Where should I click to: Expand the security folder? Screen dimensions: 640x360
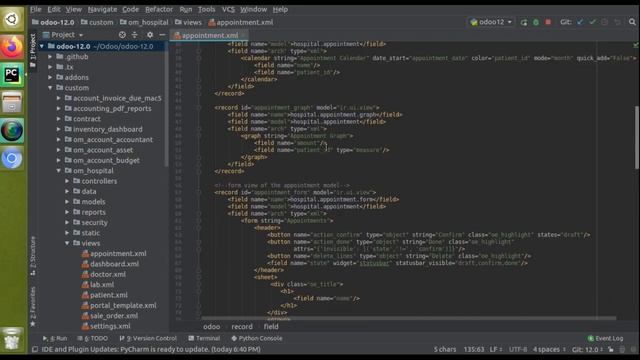[x=67, y=223]
